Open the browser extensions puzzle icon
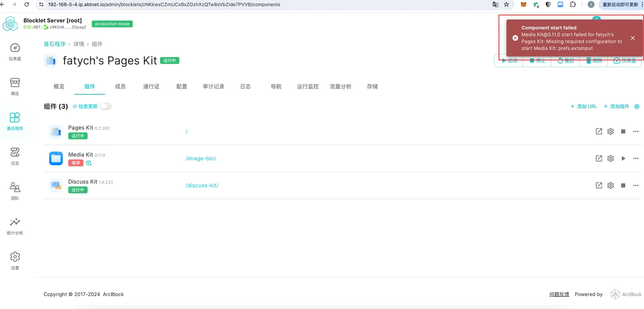The height and width of the screenshot is (309, 644). click(573, 4)
